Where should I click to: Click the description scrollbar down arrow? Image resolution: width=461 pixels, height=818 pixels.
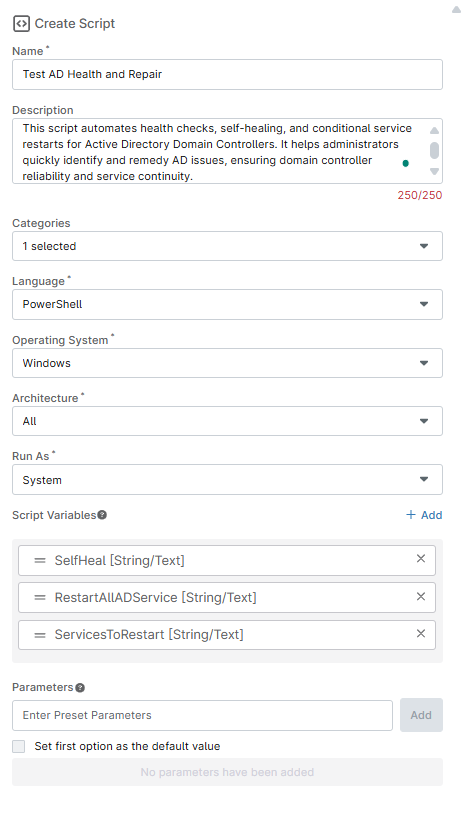(434, 171)
